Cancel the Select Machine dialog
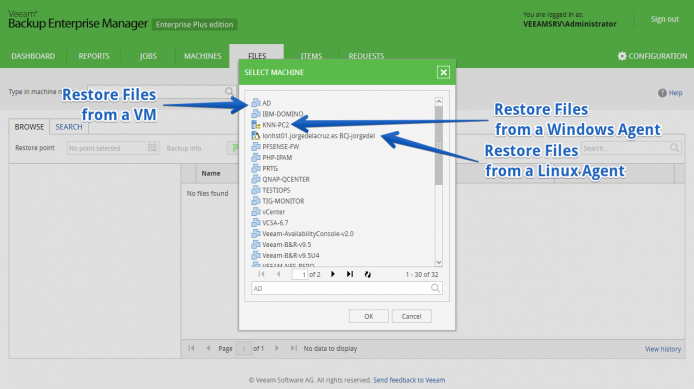The image size is (694, 389). pyautogui.click(x=411, y=316)
